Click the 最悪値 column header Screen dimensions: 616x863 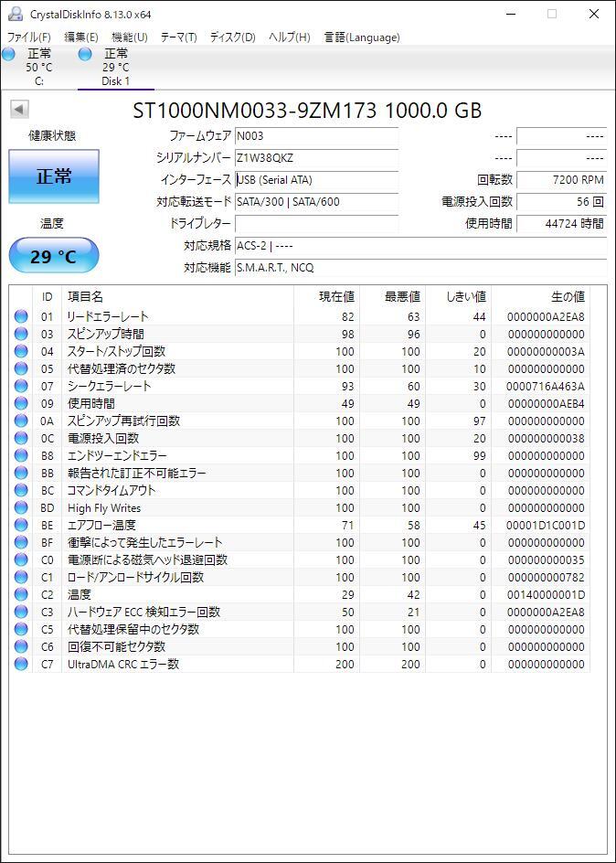pos(393,296)
